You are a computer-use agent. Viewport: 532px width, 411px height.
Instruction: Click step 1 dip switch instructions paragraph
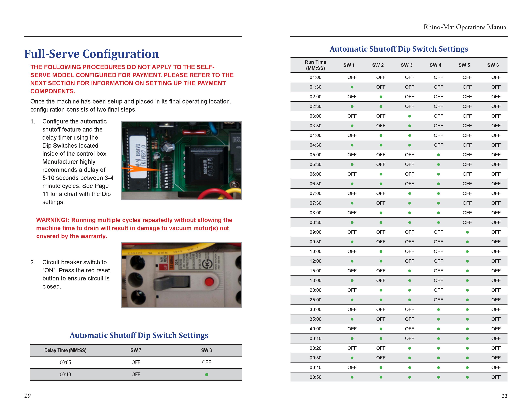[78, 162]
